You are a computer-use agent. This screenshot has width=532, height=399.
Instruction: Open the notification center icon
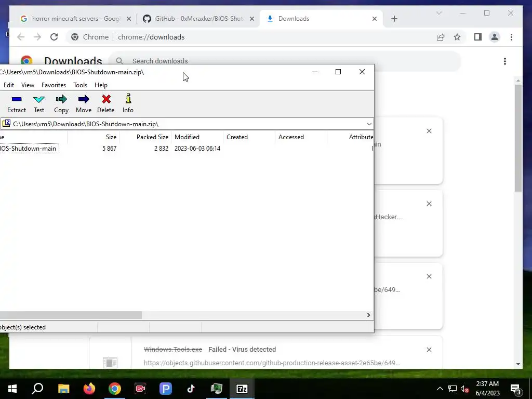coord(516,389)
